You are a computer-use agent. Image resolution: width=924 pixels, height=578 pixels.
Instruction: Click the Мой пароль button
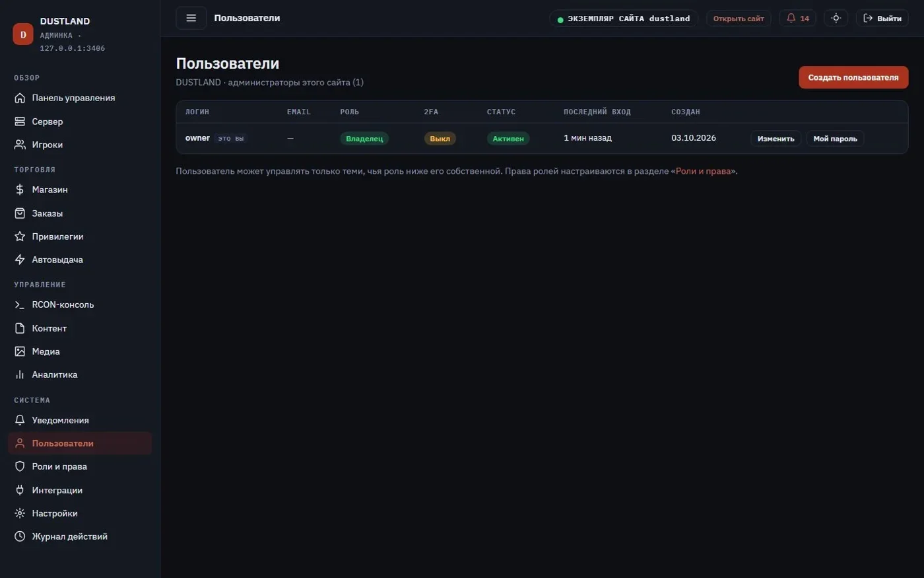pos(835,139)
